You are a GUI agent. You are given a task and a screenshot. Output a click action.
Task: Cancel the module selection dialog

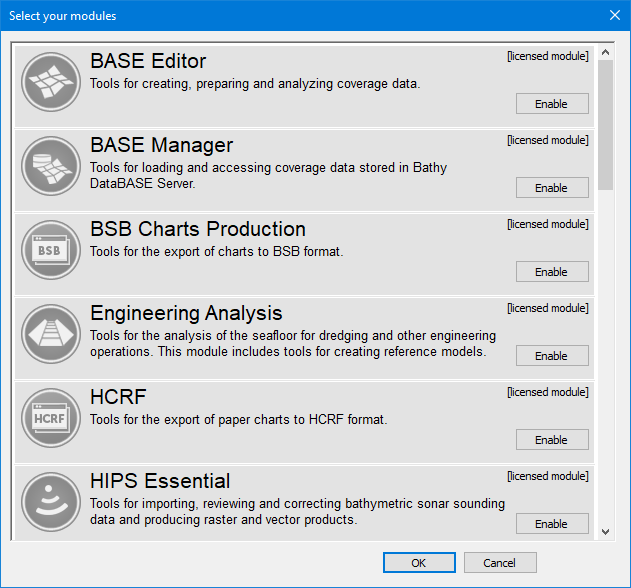tap(499, 563)
